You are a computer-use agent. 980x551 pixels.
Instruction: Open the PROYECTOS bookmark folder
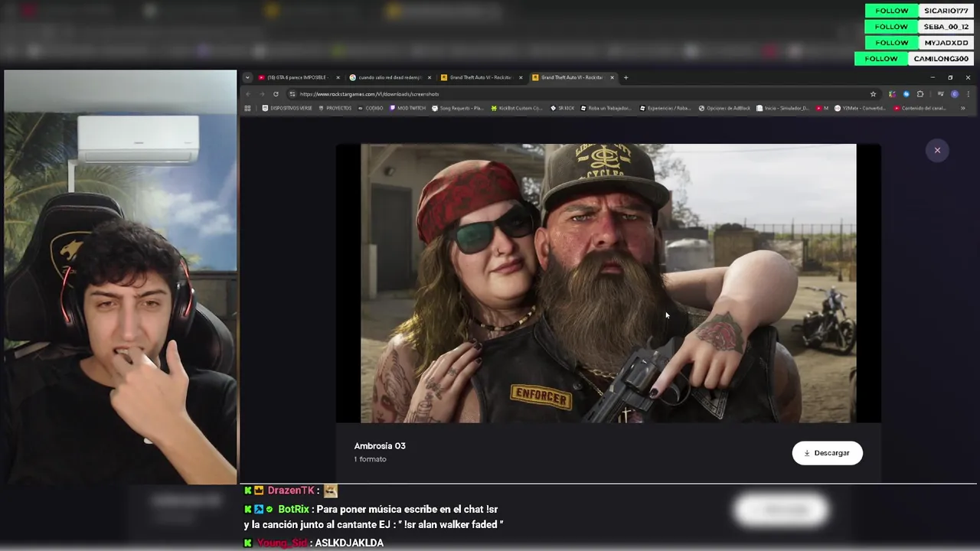point(335,108)
